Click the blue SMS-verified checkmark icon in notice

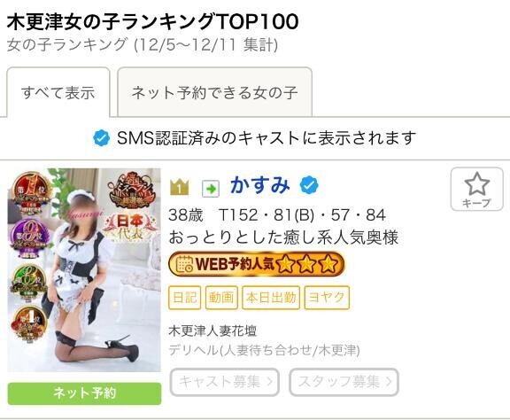[x=102, y=138]
